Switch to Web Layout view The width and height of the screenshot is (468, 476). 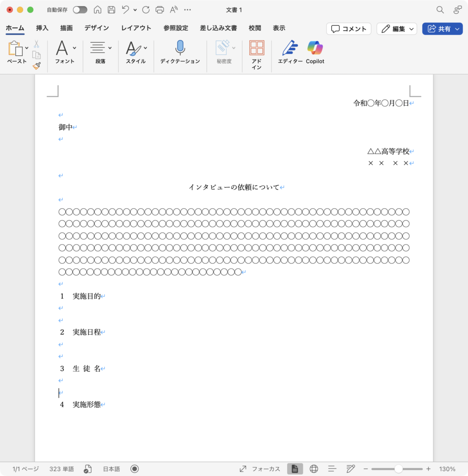[x=314, y=469]
